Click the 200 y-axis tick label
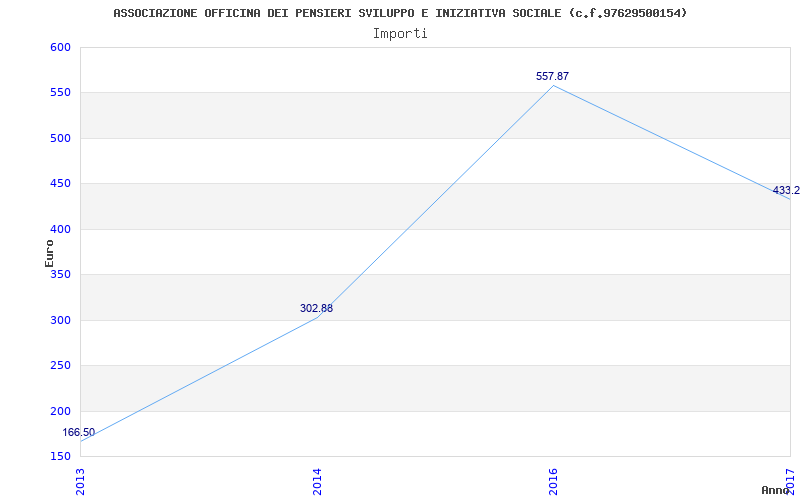The height and width of the screenshot is (500, 800). 60,411
